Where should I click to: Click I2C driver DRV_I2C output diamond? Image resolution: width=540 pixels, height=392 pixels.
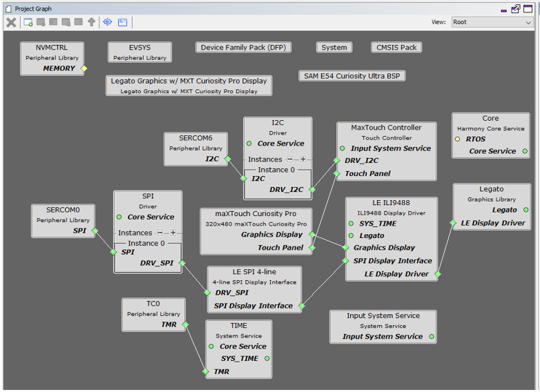coord(312,189)
